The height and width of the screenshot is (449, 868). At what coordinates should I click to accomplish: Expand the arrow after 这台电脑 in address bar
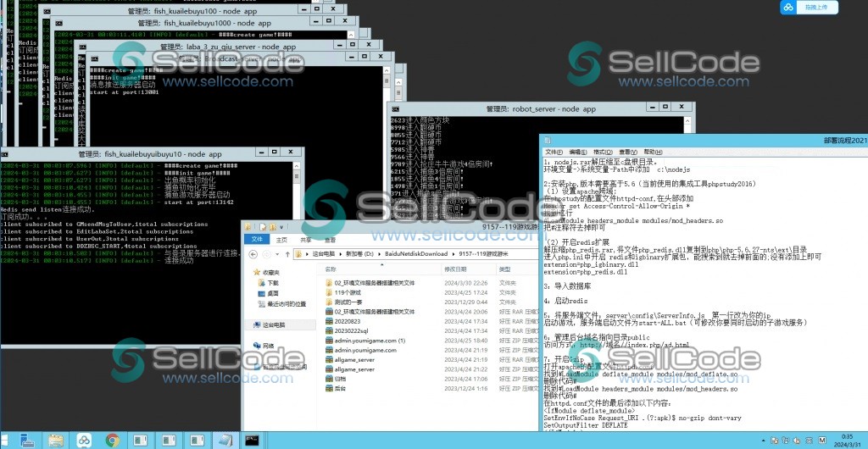tap(341, 254)
